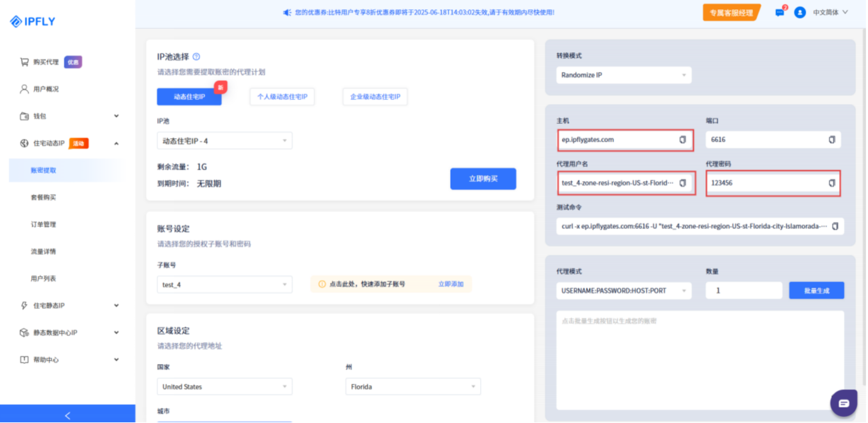Image resolution: width=868 pixels, height=423 pixels.
Task: Click the info icon in sub-account tip
Action: pos(322,285)
